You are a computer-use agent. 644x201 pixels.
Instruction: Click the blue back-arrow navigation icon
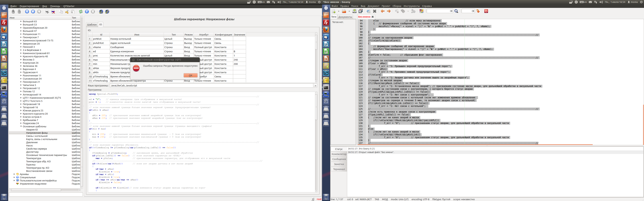point(33,12)
